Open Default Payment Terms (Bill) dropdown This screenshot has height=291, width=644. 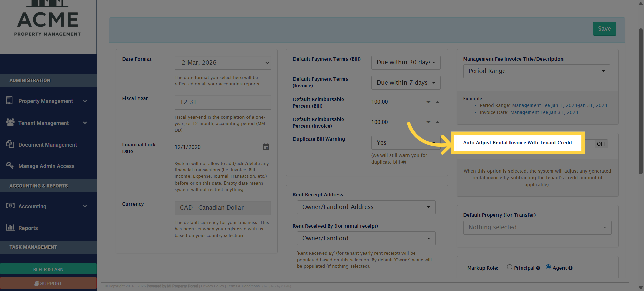click(406, 62)
